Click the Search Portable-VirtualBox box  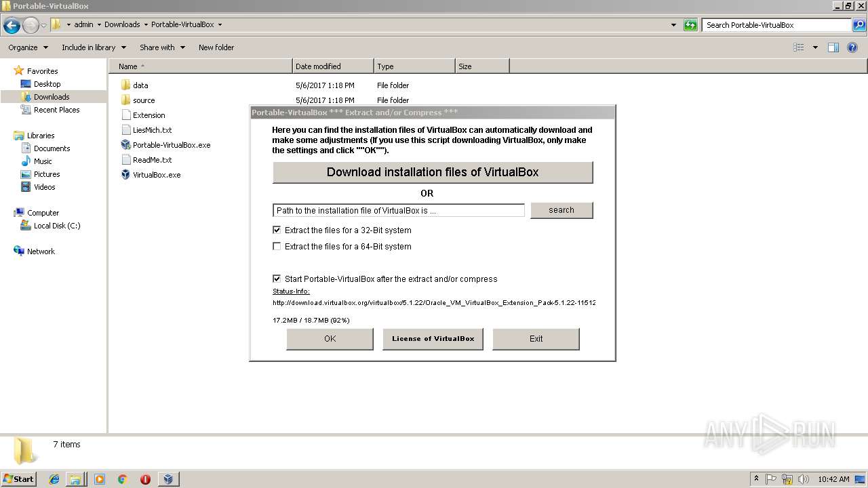[x=777, y=25]
